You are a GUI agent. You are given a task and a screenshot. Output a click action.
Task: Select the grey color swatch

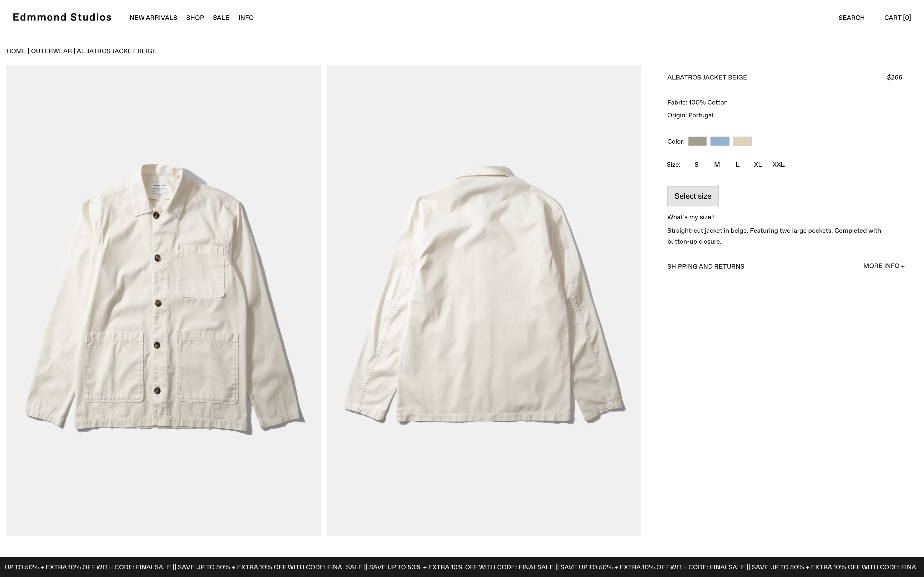coord(697,142)
